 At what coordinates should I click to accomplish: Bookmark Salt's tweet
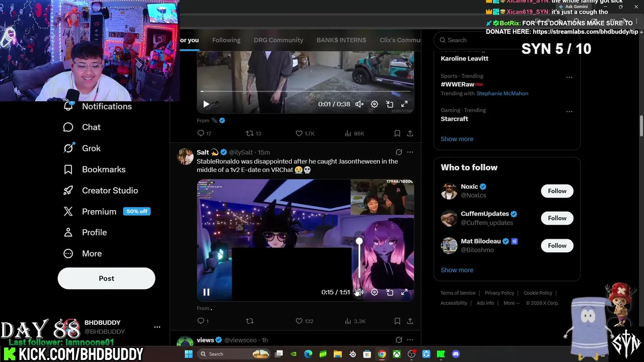[397, 321]
